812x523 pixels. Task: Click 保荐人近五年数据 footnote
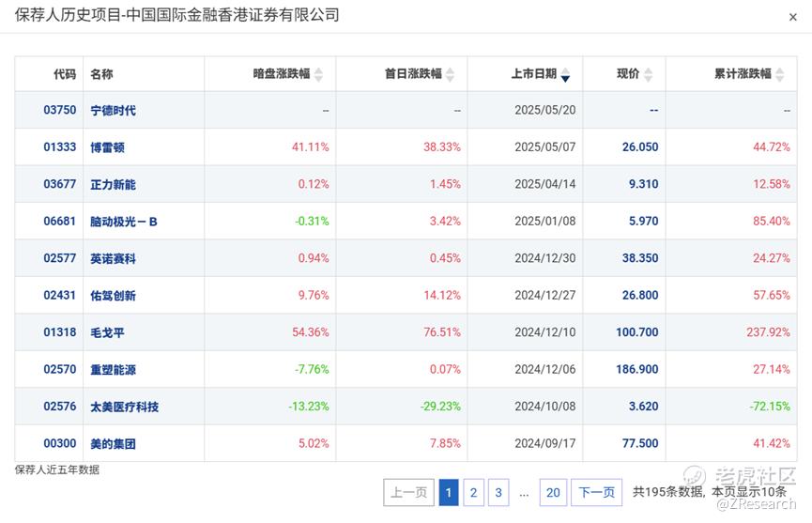pyautogui.click(x=57, y=469)
